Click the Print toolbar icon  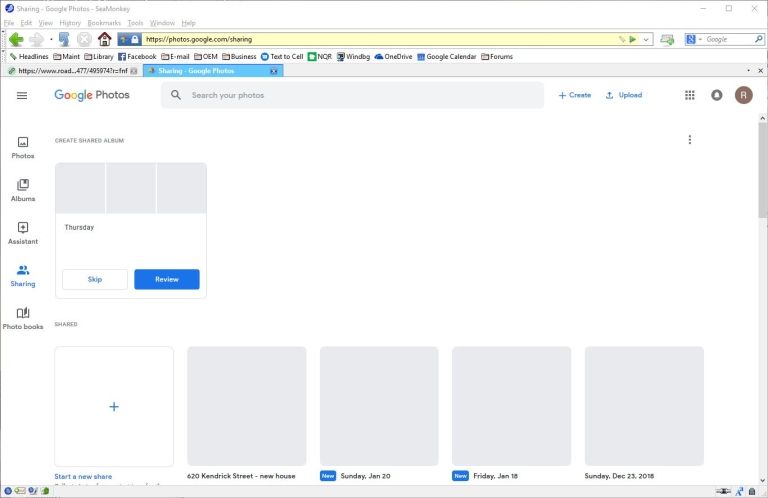tap(667, 39)
